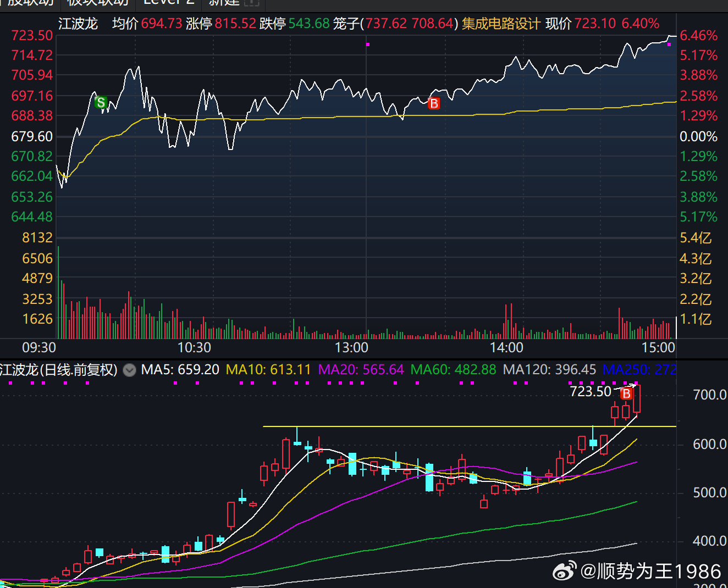Click the 13:00 time axis label
The image size is (728, 588).
(351, 348)
